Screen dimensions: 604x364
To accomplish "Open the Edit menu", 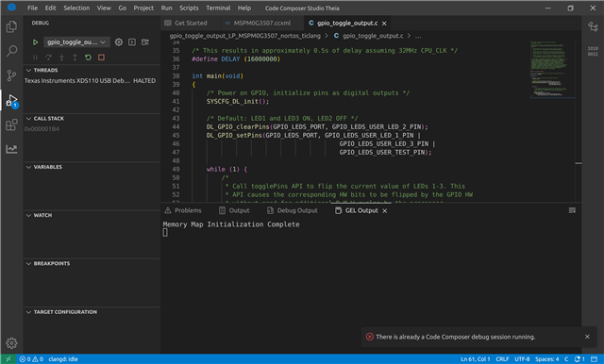I will [x=50, y=8].
